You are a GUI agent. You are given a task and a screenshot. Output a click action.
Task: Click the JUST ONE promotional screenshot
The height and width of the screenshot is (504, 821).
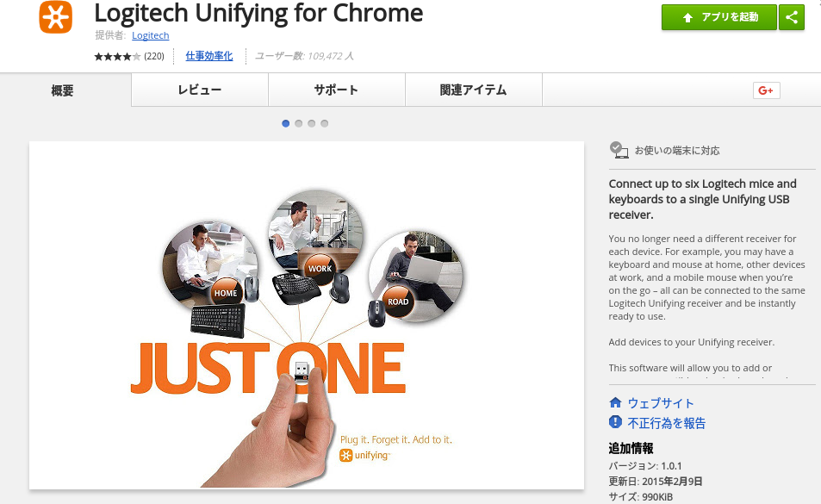(x=307, y=315)
